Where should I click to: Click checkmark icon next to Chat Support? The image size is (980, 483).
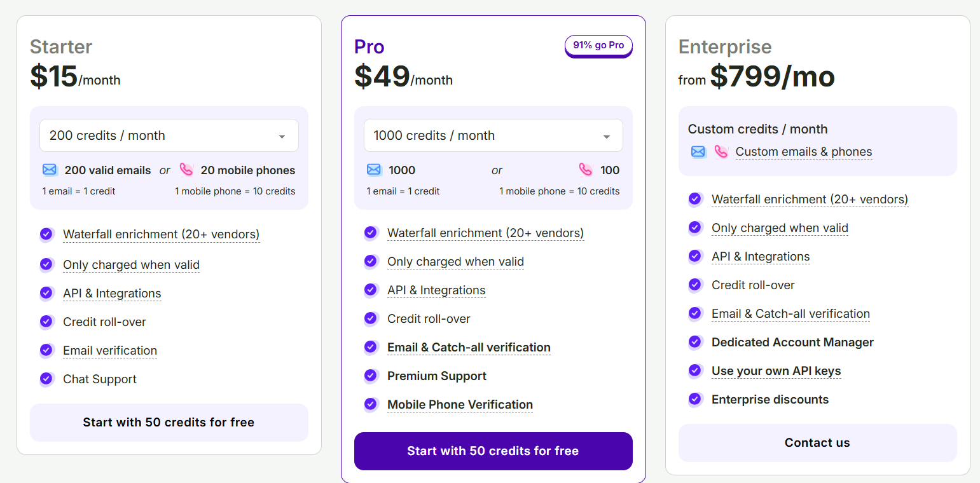[x=46, y=379]
